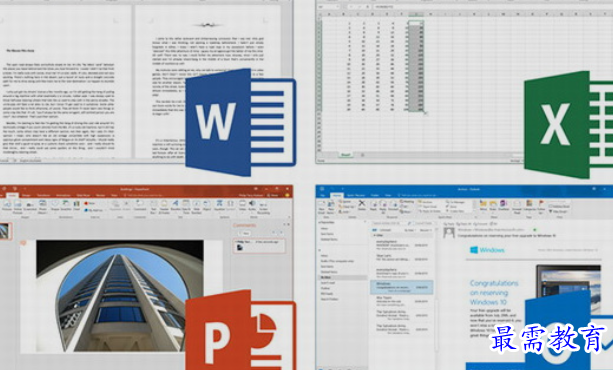The image size is (613, 370).
Task: Open Screenshot tool in PowerPoint ribbon
Action: pos(30,207)
